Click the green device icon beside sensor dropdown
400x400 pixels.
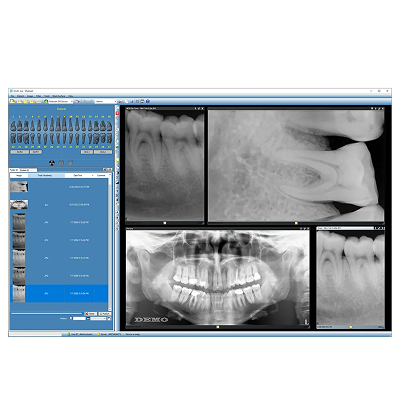[46, 101]
